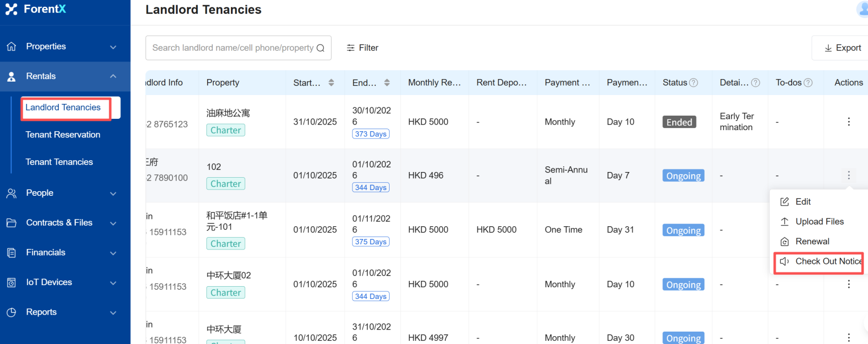Choose Renewal from the actions menu
The height and width of the screenshot is (344, 868).
(x=812, y=241)
